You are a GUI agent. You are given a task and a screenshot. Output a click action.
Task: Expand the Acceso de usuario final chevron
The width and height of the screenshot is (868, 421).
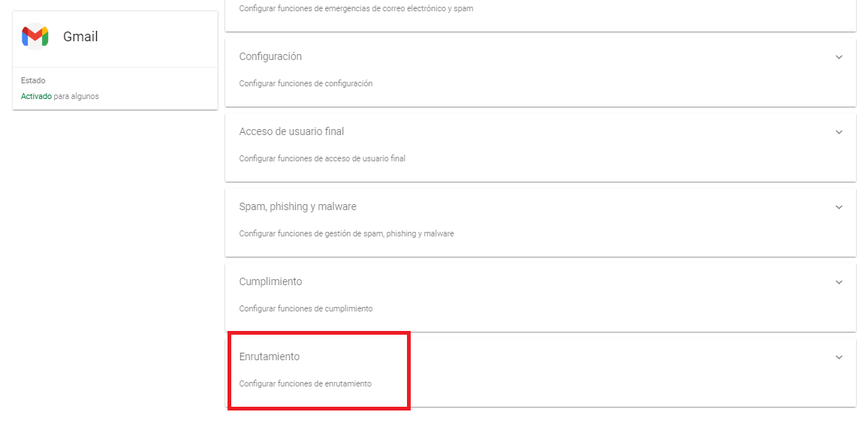tap(839, 132)
